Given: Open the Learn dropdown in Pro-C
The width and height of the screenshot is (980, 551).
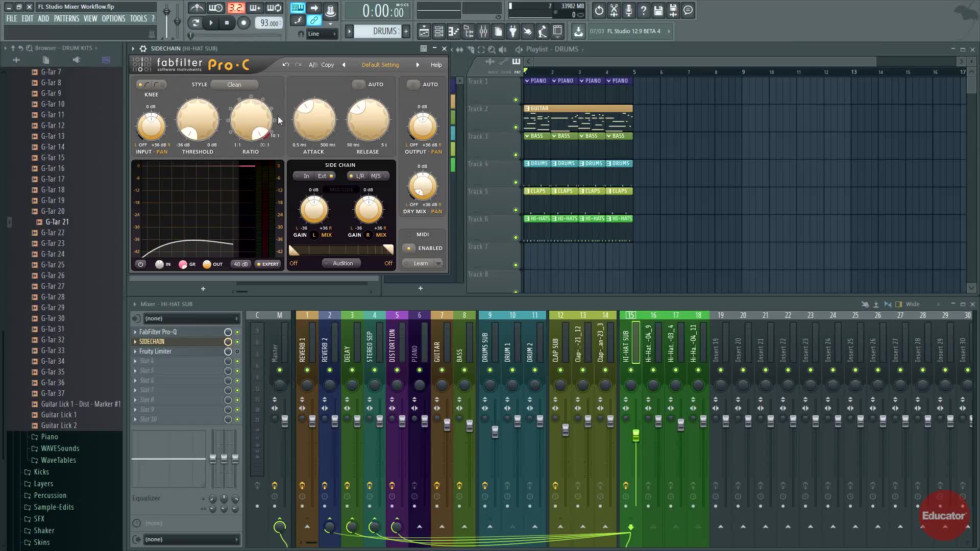Looking at the screenshot, I should click(x=438, y=263).
